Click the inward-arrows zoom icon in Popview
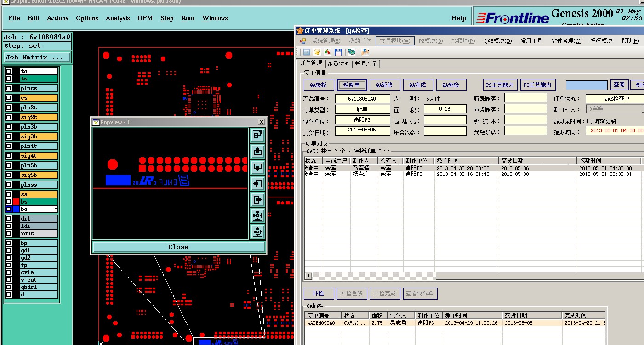The width and height of the screenshot is (644, 345). 257,215
